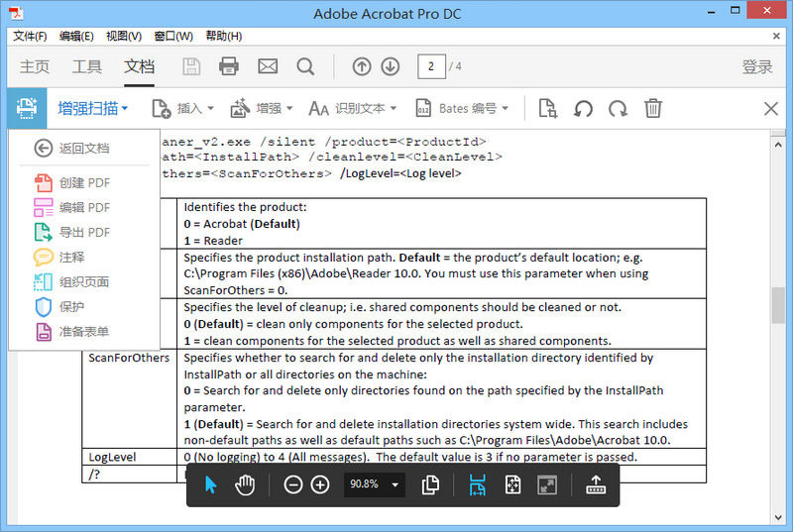Viewport: 793px width, 532px height.
Task: Rotate page counterclockwise
Action: 584,108
